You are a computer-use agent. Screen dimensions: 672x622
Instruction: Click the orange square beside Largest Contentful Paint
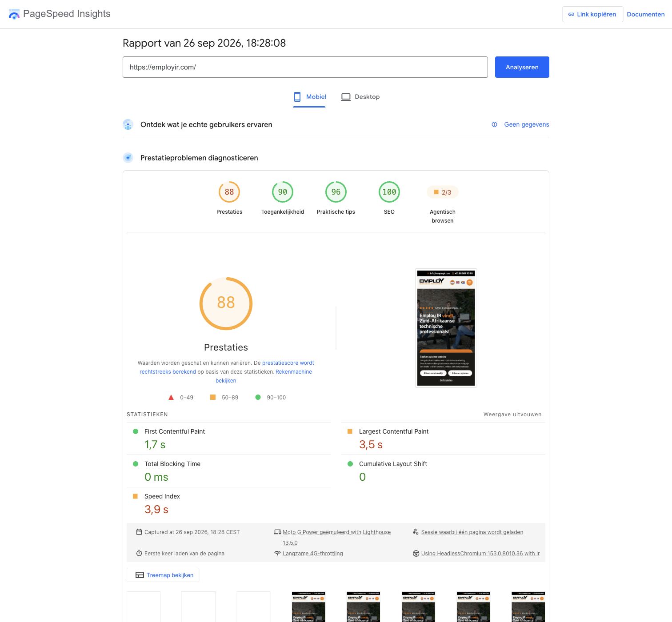click(x=350, y=431)
